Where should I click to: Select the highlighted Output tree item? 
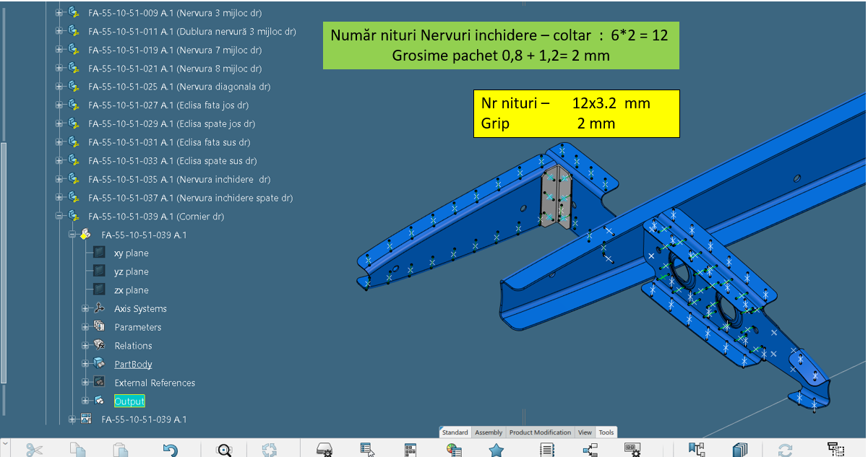pos(129,401)
